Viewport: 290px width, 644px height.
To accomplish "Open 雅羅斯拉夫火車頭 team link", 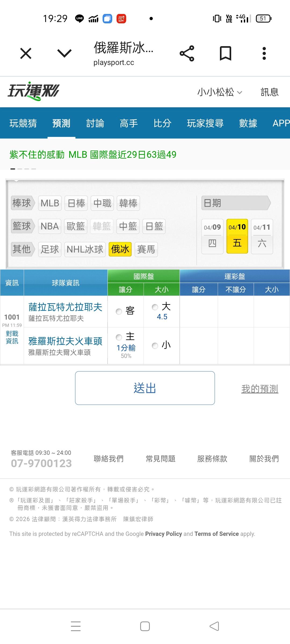I will point(65,341).
